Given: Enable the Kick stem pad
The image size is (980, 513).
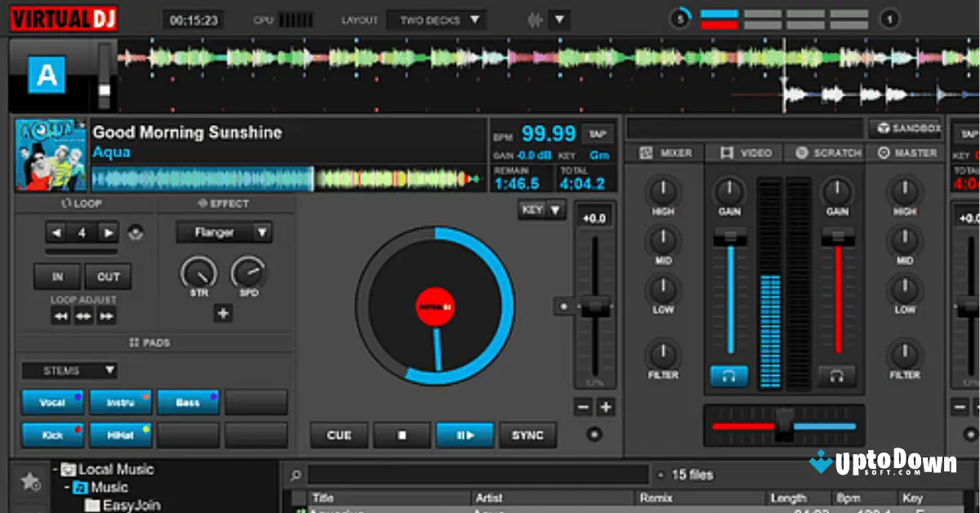Looking at the screenshot, I should (52, 435).
